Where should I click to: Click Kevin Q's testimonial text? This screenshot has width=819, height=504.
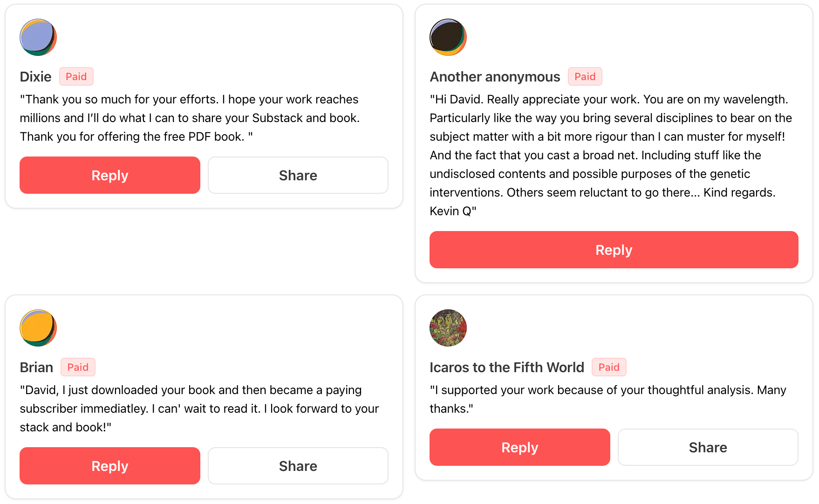click(610, 155)
